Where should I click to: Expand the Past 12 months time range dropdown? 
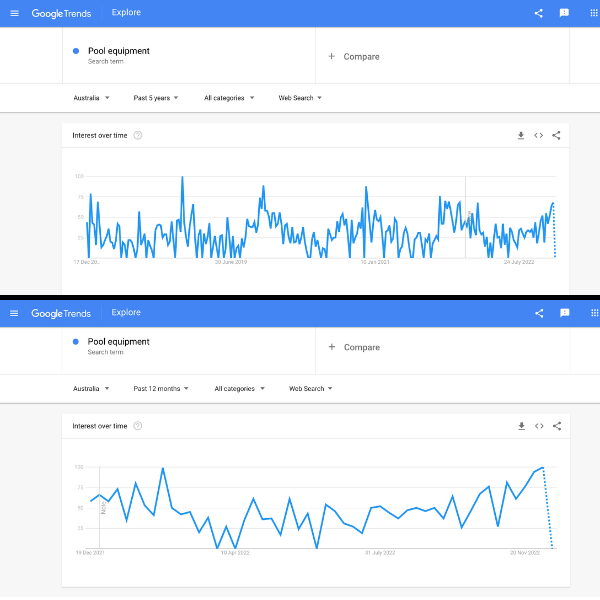click(160, 388)
